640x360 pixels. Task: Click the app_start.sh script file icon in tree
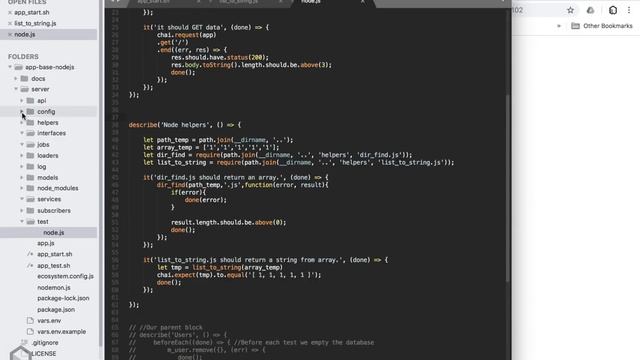pyautogui.click(x=30, y=254)
